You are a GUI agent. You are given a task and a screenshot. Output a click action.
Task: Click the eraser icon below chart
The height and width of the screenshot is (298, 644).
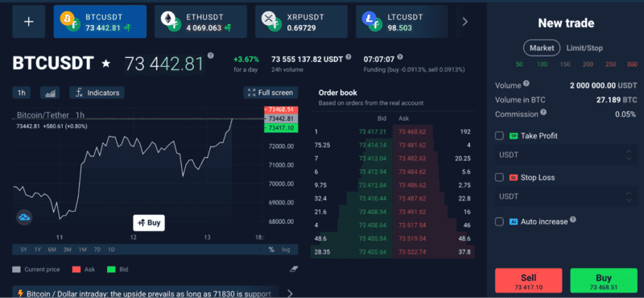click(x=294, y=269)
